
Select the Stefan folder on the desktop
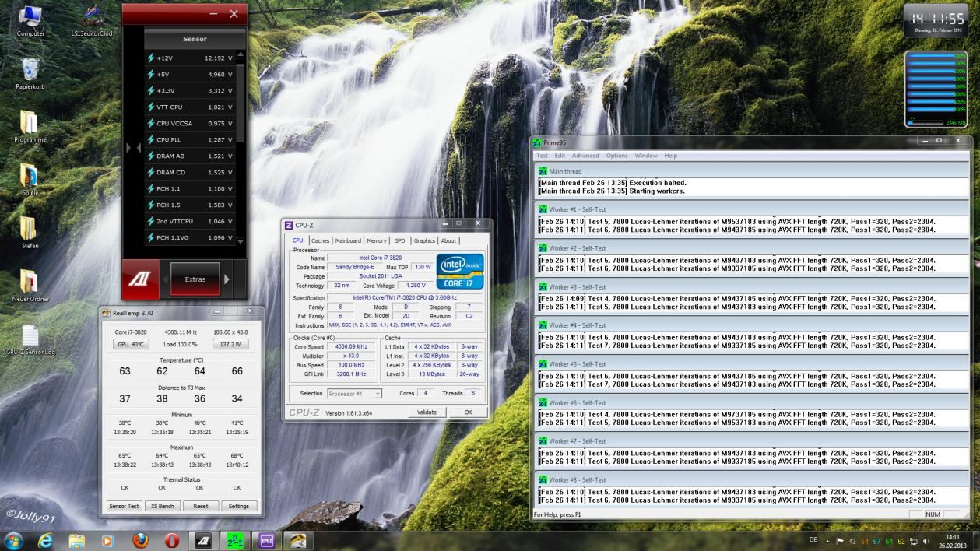pos(30,228)
